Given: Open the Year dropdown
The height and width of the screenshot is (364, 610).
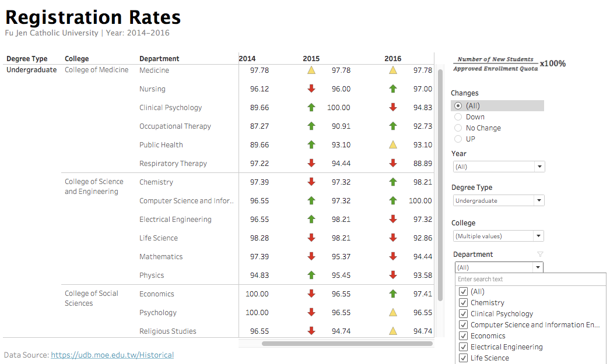Looking at the screenshot, I should pos(499,167).
